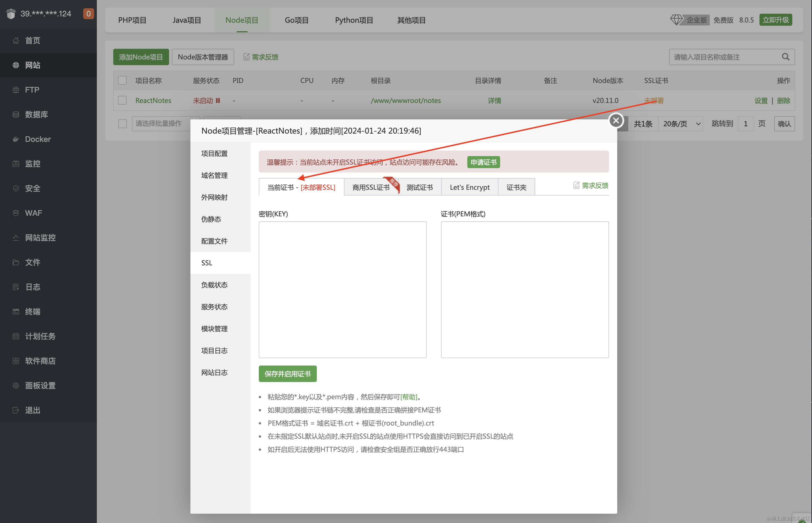Click the panel settings gear icon
Viewport: 812px width, 523px height.
(x=16, y=386)
